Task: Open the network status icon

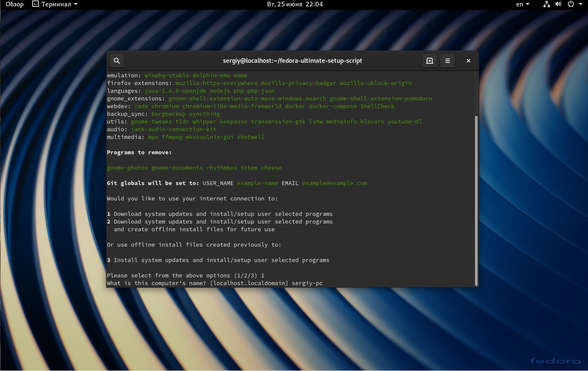Action: click(x=546, y=4)
